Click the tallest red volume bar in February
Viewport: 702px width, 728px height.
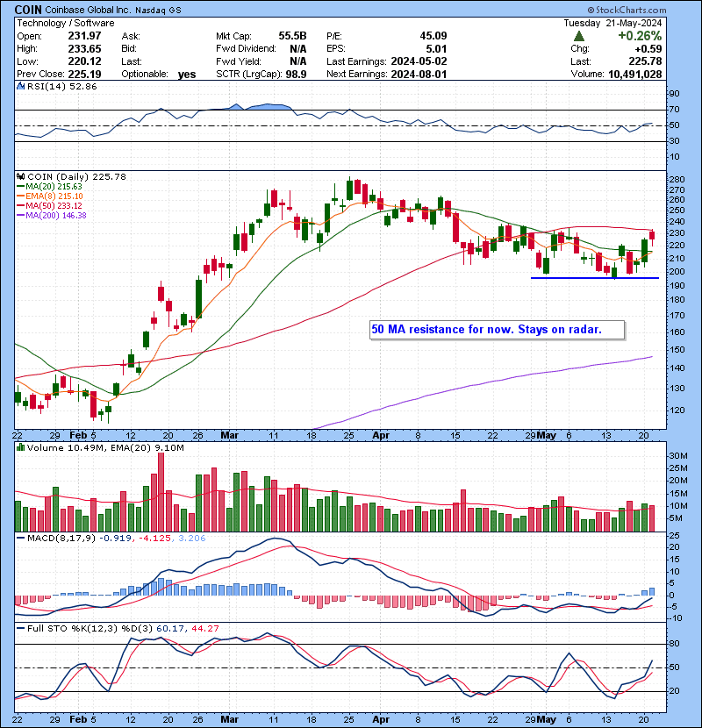[x=161, y=492]
